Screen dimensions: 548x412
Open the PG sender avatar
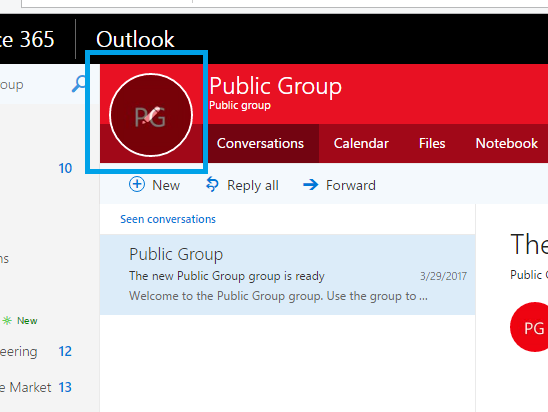click(529, 327)
